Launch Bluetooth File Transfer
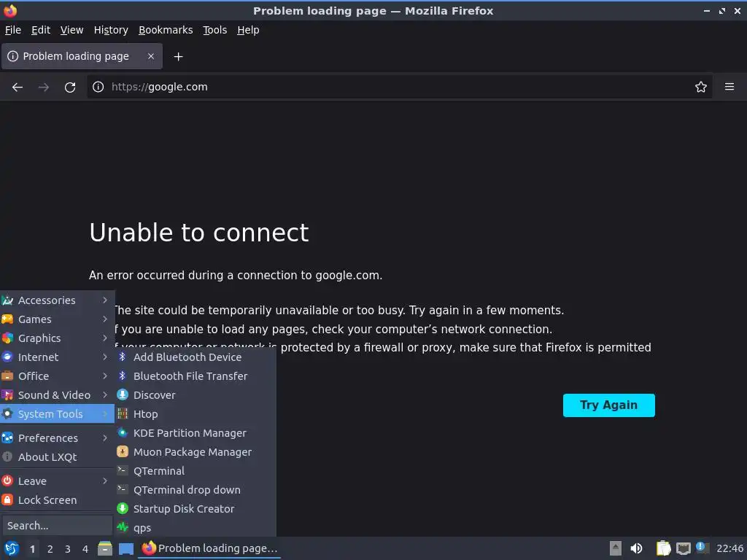 (x=196, y=376)
